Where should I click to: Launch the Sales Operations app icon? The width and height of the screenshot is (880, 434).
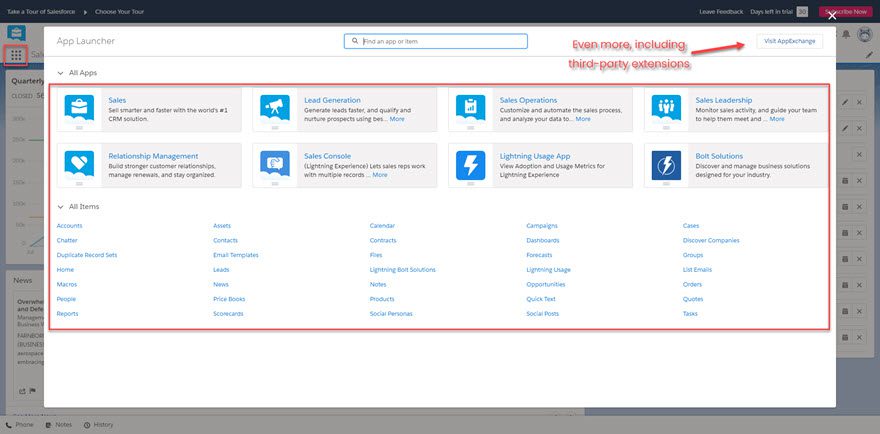coord(470,109)
